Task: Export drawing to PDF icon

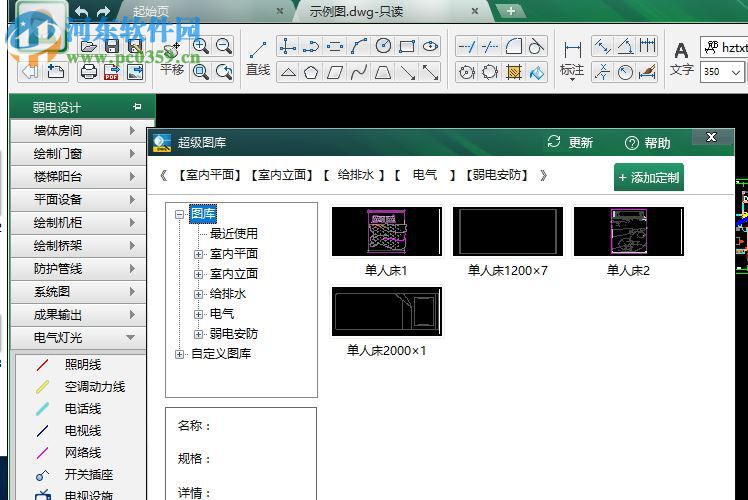Action: point(112,72)
